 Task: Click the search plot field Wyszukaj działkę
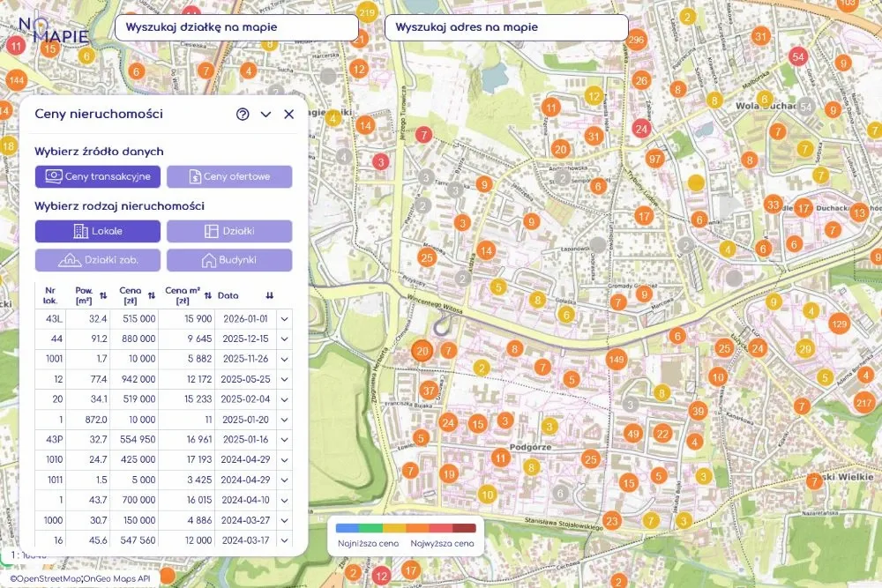point(236,27)
